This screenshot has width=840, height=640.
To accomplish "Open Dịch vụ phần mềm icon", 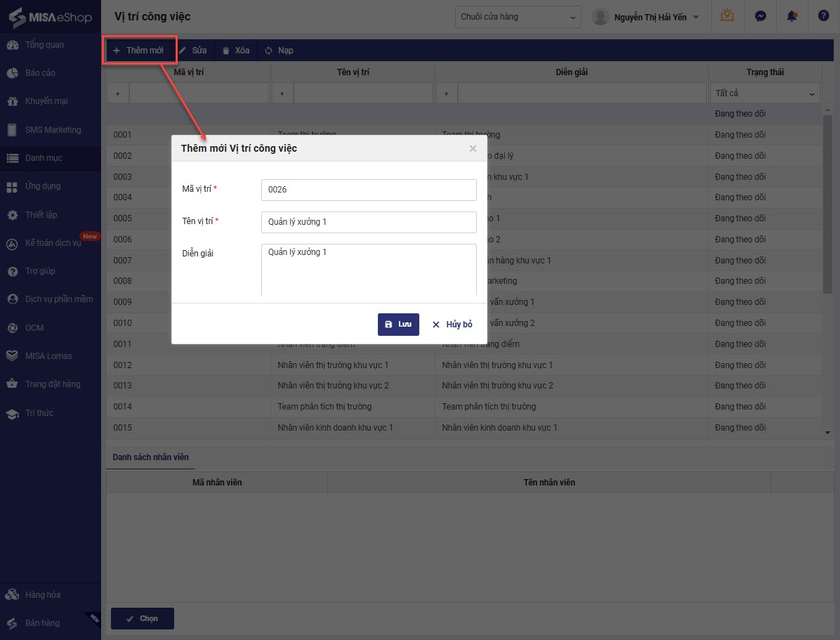I will pos(13,300).
